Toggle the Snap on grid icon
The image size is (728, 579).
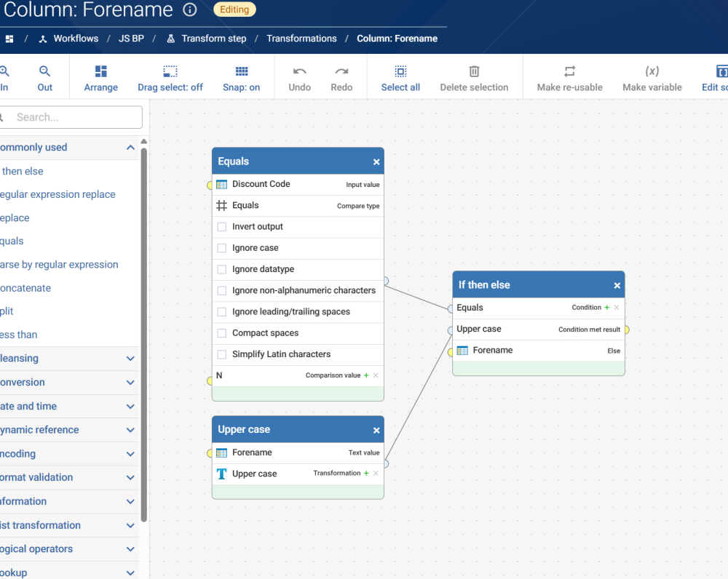pyautogui.click(x=242, y=71)
